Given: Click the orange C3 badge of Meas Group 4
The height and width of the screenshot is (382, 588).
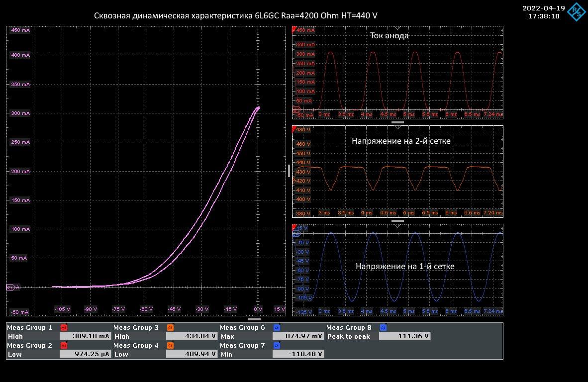Looking at the screenshot, I should (x=170, y=346).
